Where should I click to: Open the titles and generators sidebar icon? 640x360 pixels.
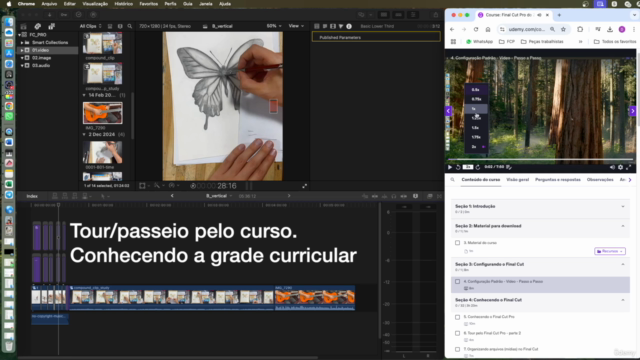51,26
